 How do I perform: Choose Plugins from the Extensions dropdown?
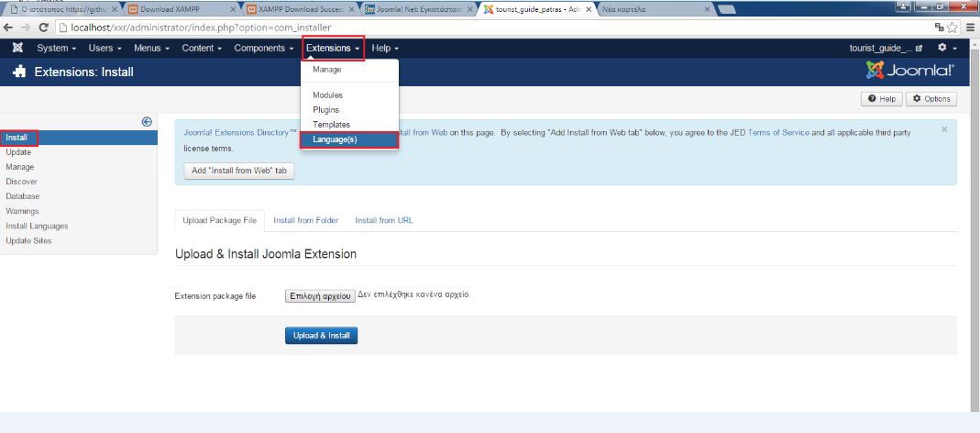click(349, 110)
